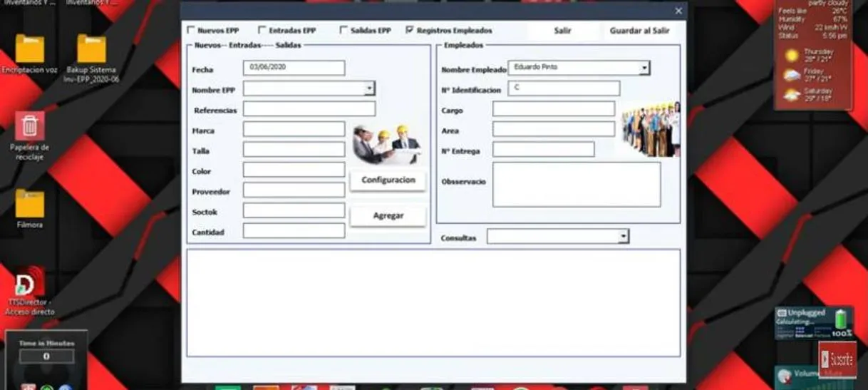The height and width of the screenshot is (390, 868).
Task: Open the Filmora desktop folder
Action: tap(30, 208)
